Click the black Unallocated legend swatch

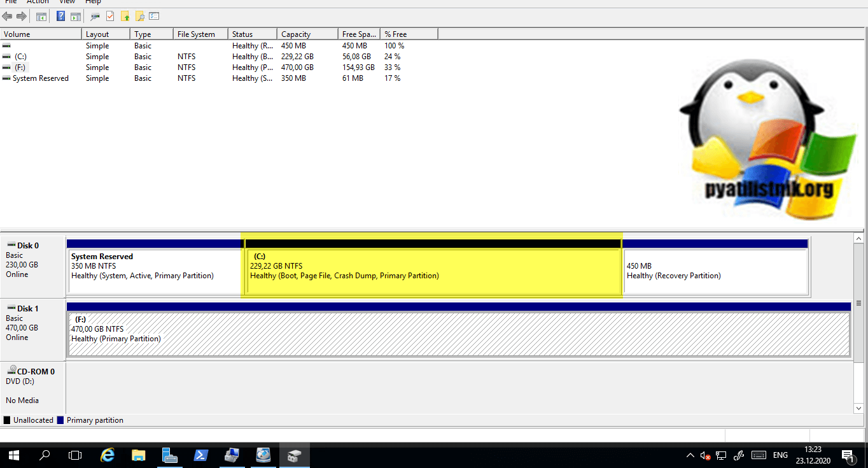7,420
